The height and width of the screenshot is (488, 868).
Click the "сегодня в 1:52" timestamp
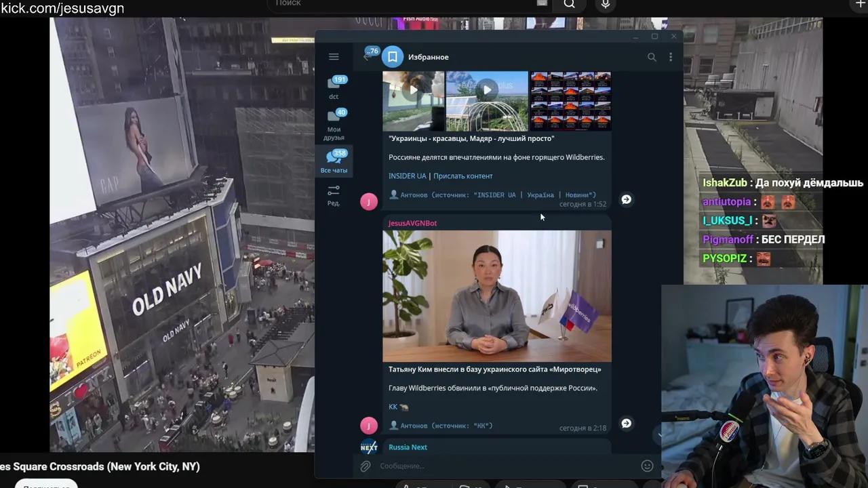583,204
